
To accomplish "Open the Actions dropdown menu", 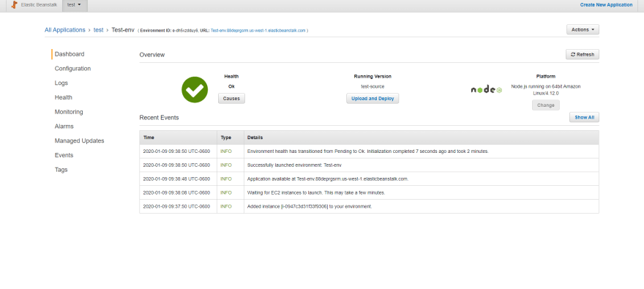I will point(583,29).
